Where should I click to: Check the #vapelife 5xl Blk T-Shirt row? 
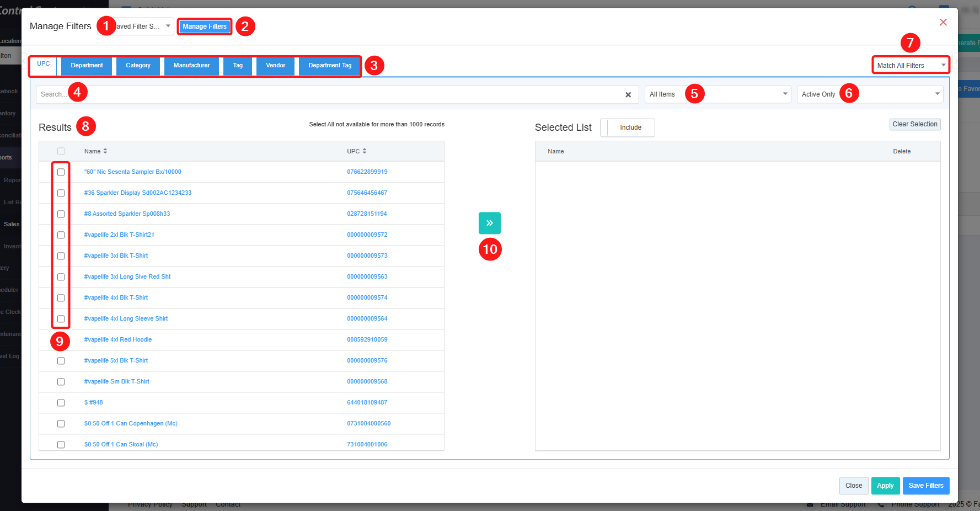tap(61, 361)
